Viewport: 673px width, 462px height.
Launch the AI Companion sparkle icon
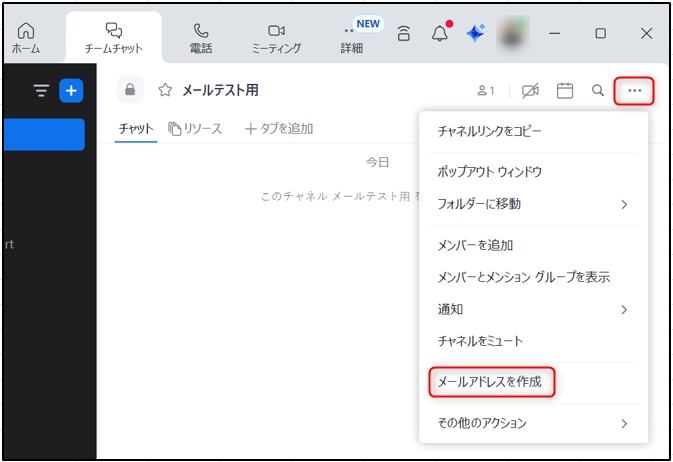(x=476, y=33)
